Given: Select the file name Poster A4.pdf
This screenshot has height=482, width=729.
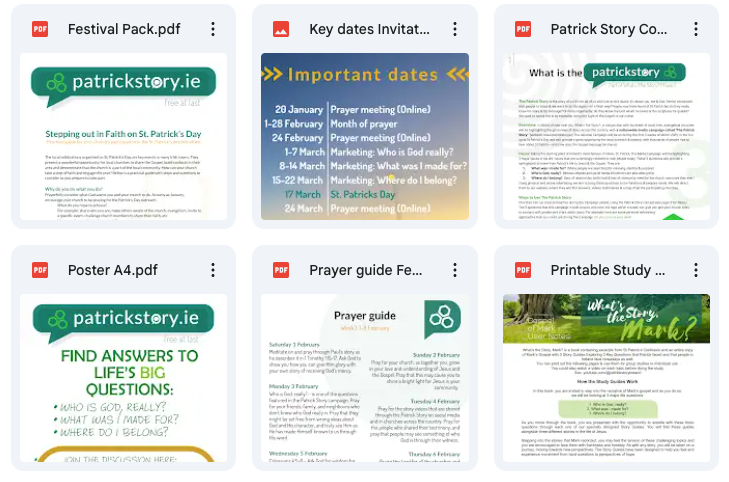Looking at the screenshot, I should [x=113, y=270].
